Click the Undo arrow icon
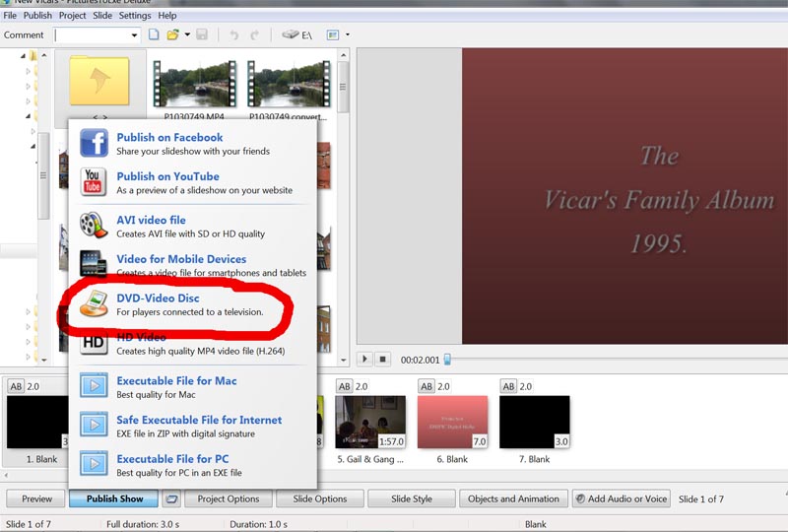Screen dimensions: 788x532 point(233,34)
